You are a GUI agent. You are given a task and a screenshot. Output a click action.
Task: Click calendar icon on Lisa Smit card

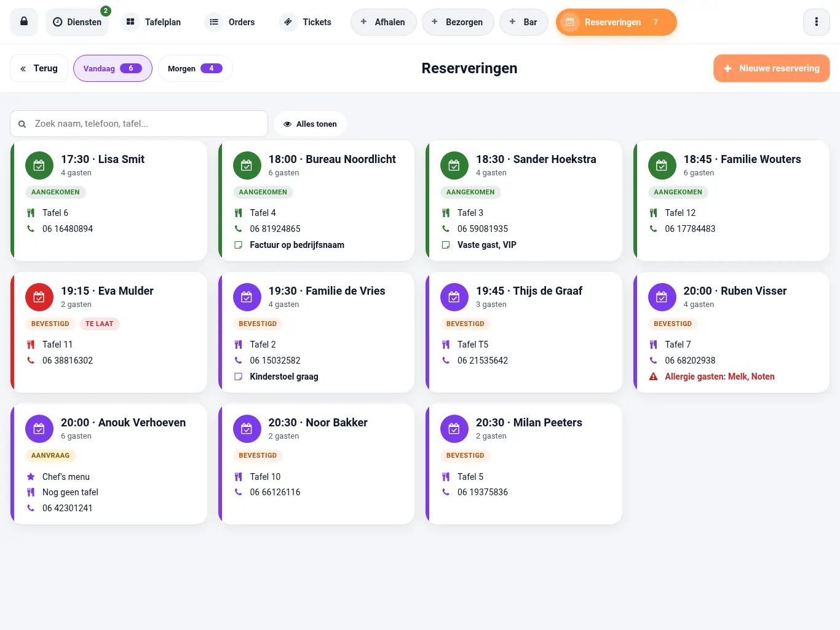click(x=39, y=165)
